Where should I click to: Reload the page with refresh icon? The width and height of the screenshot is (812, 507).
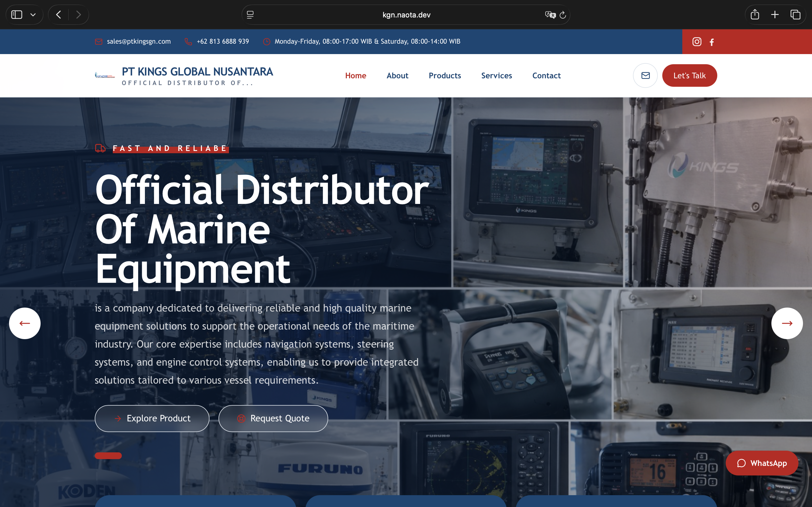pyautogui.click(x=563, y=15)
